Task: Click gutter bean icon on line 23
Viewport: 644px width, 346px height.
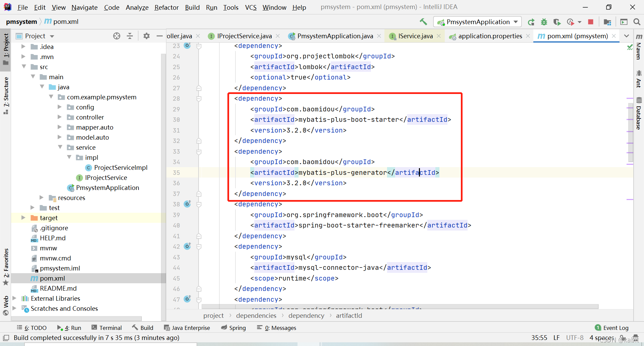Action: (187, 45)
